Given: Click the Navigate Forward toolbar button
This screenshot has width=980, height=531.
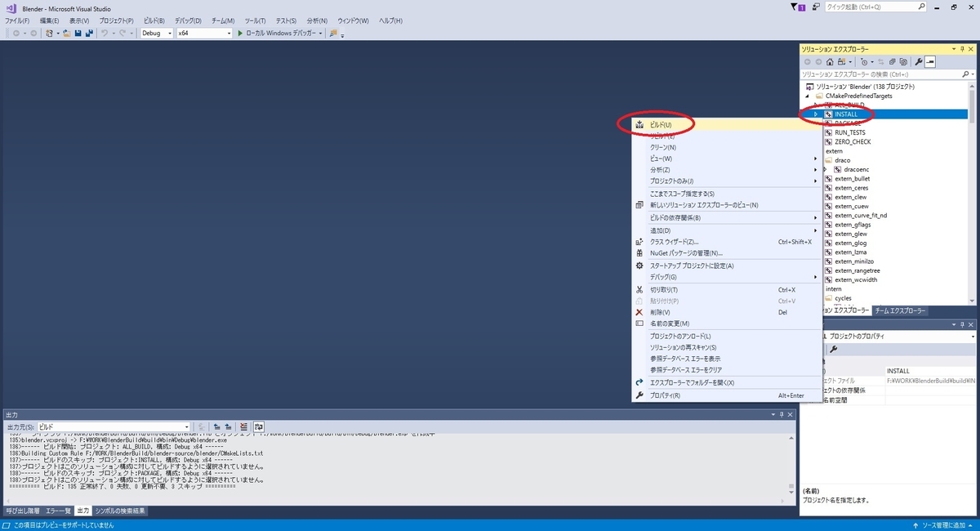Looking at the screenshot, I should click(33, 33).
